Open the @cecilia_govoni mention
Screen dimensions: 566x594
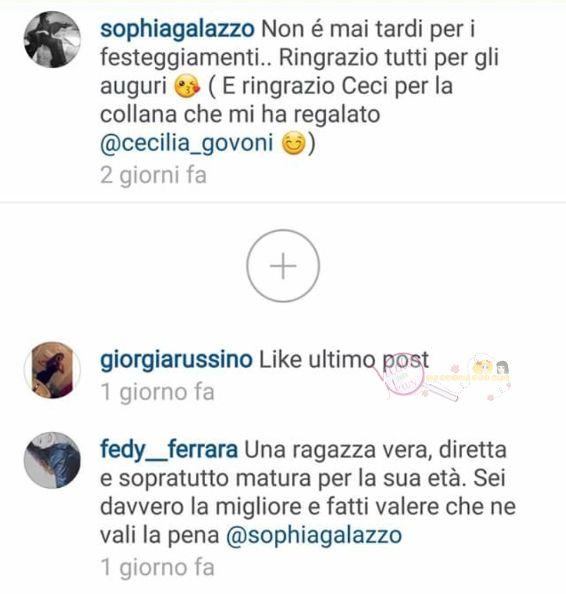(186, 144)
